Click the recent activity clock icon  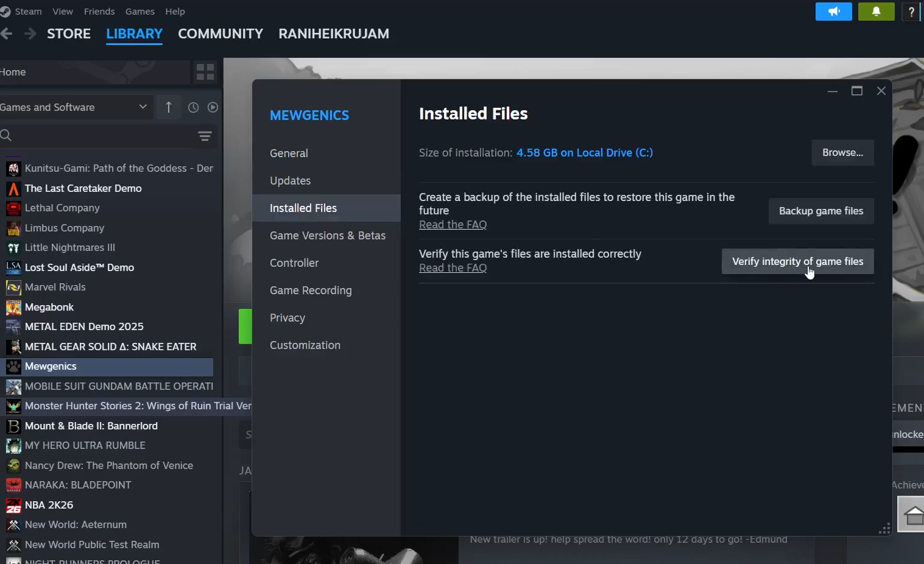pos(193,107)
